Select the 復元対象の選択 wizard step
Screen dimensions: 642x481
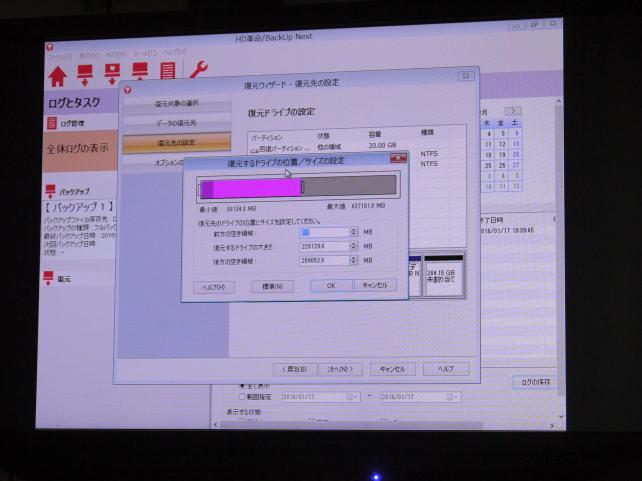point(177,104)
